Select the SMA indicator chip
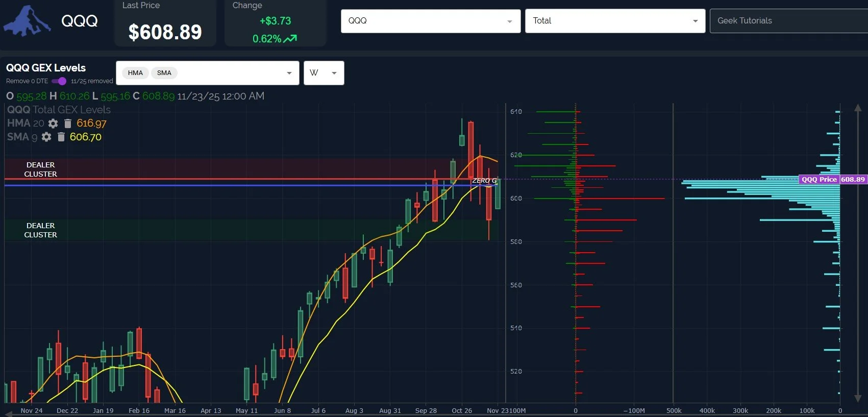 [x=164, y=73]
